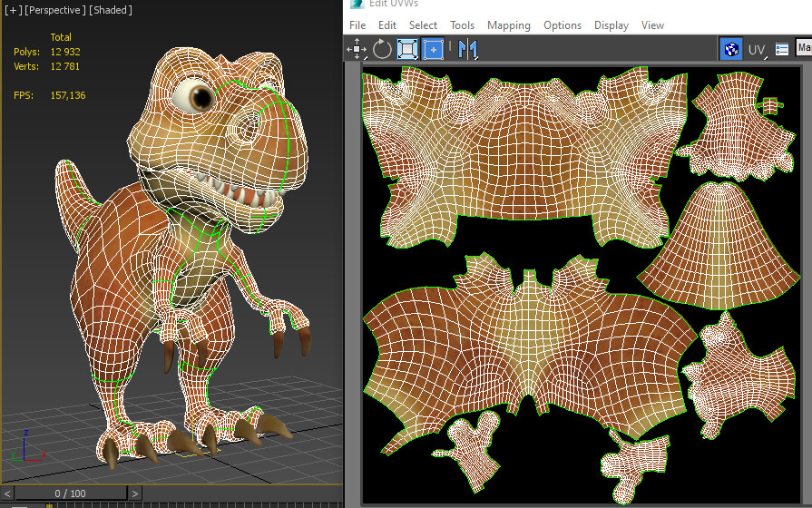812x508 pixels.
Task: Toggle the checker map display button
Action: [x=730, y=49]
